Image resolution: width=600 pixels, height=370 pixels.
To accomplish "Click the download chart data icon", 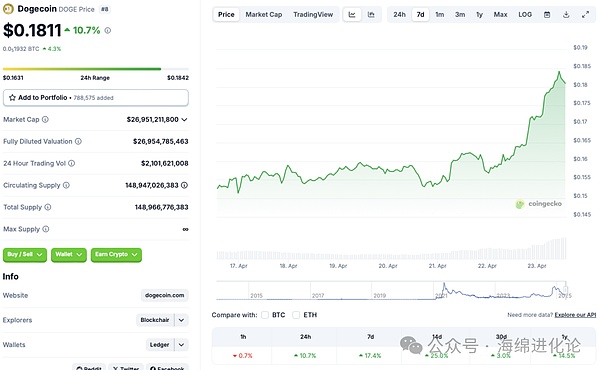I will (x=566, y=15).
